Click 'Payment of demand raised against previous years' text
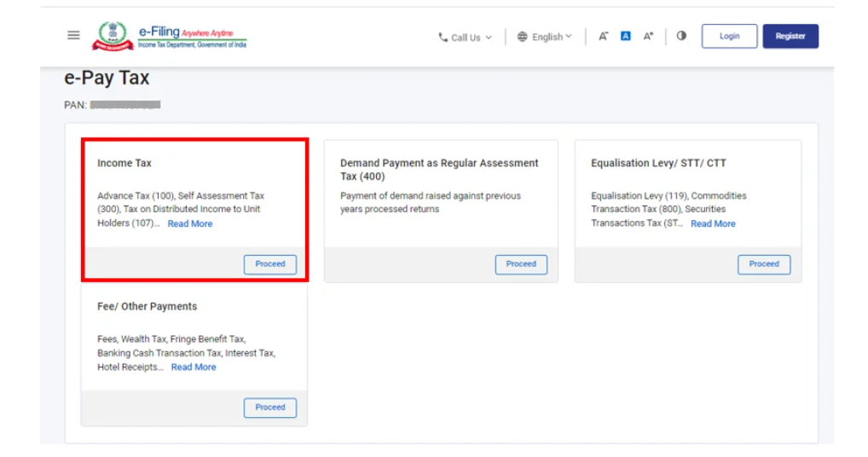This screenshot has width=868, height=457. point(430,203)
